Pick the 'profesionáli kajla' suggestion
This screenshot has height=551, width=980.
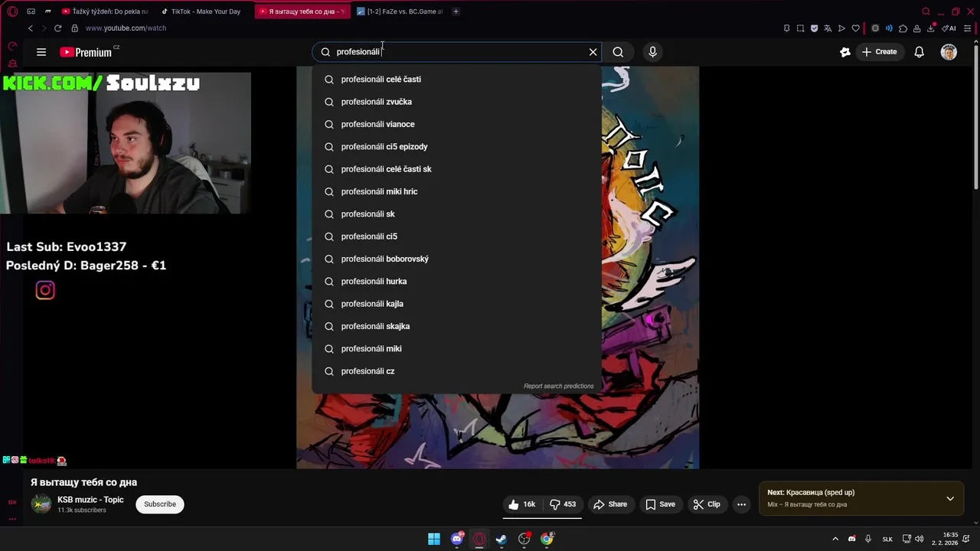coord(456,304)
